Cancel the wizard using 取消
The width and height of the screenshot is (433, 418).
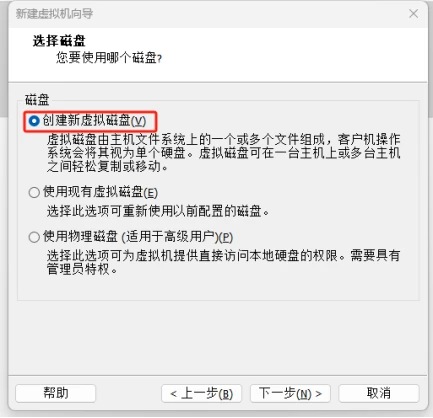click(x=379, y=393)
